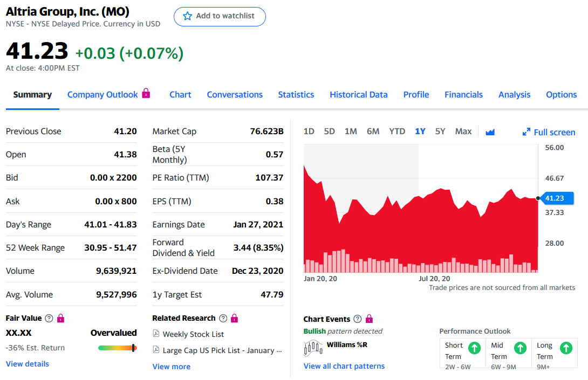Click the Long Term green up arrow
This screenshot has height=380, width=588.
coord(566,348)
